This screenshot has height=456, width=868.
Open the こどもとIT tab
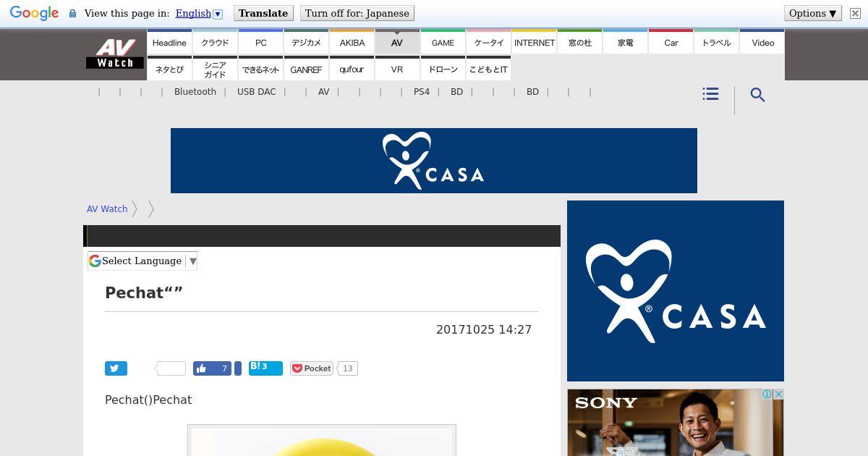coord(488,69)
